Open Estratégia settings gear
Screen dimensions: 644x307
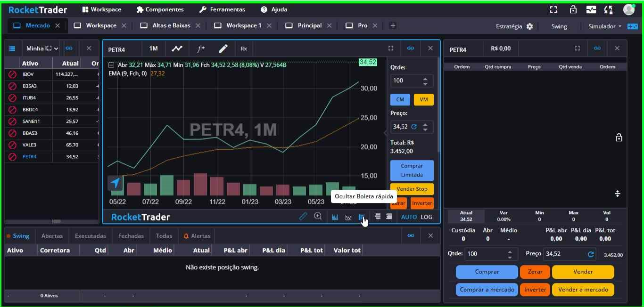[529, 26]
